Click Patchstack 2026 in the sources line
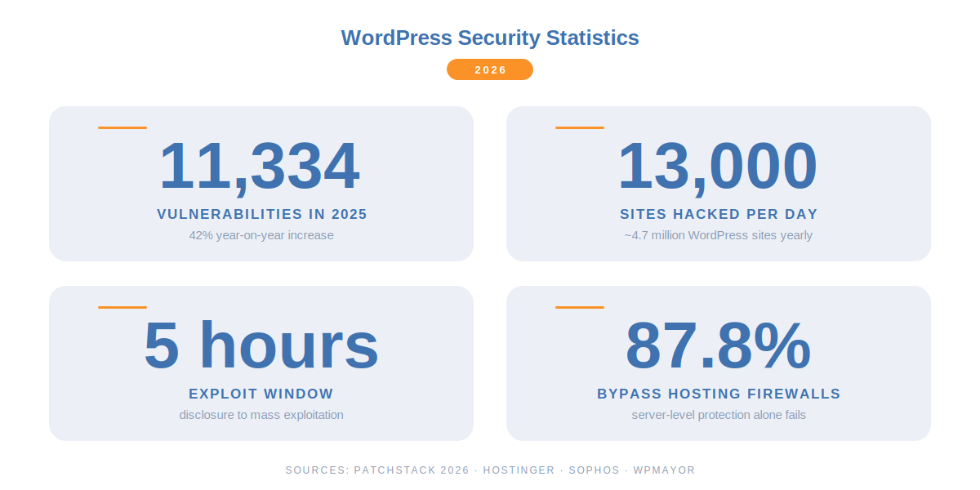 point(412,470)
